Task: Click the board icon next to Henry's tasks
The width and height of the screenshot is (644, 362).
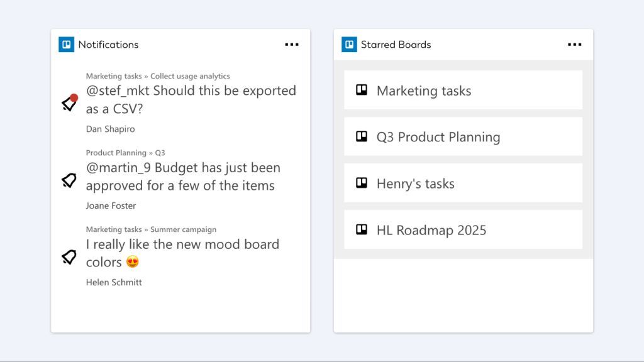Action: coord(362,183)
